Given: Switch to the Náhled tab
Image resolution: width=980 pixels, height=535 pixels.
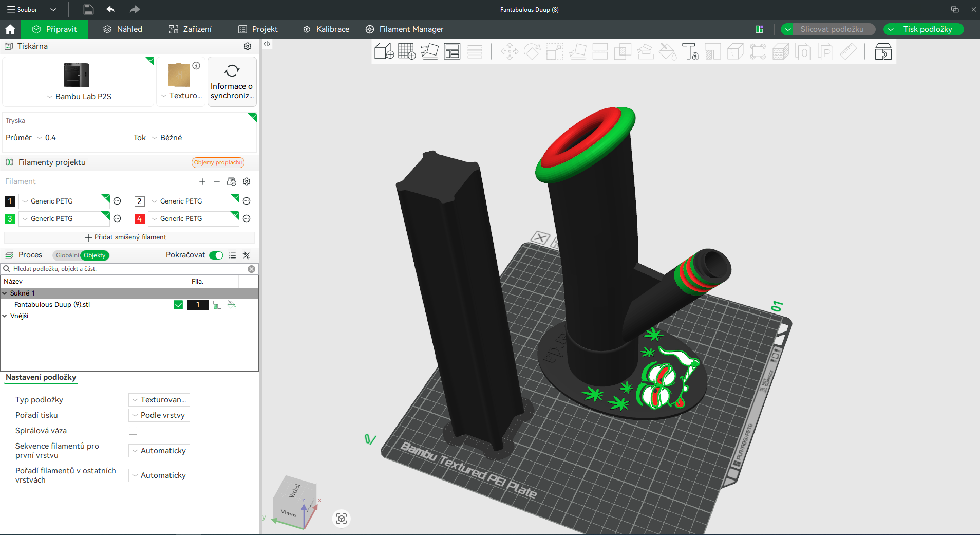Looking at the screenshot, I should tap(123, 29).
